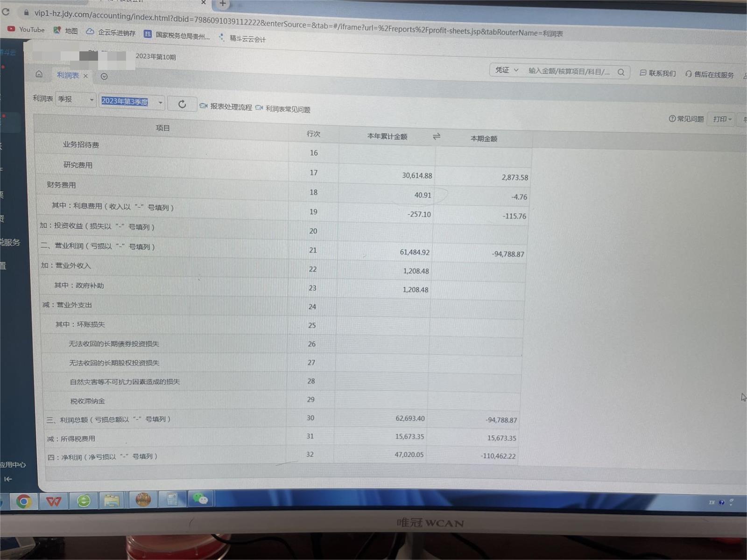
Task: Open the 凭证 search type dropdown
Action: [507, 70]
